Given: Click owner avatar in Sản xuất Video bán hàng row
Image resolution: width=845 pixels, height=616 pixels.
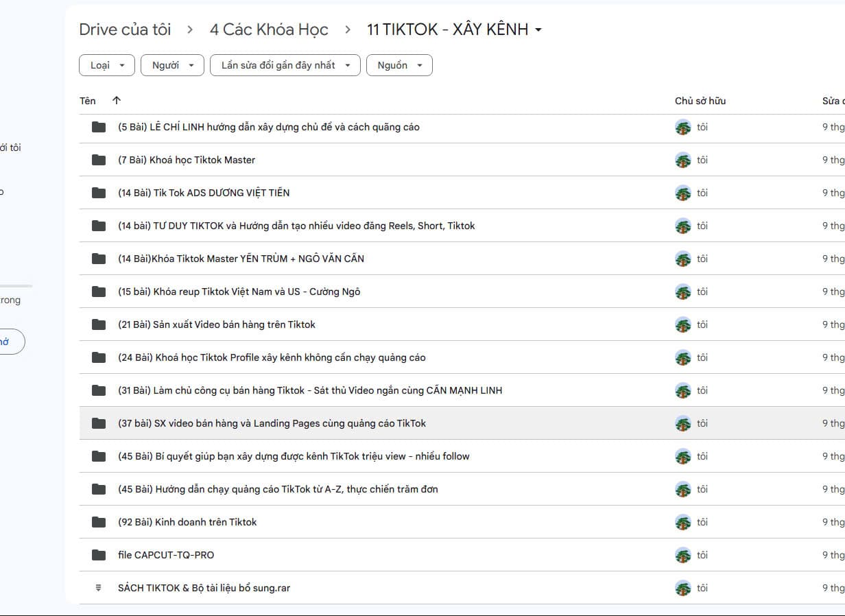Looking at the screenshot, I should point(682,324).
